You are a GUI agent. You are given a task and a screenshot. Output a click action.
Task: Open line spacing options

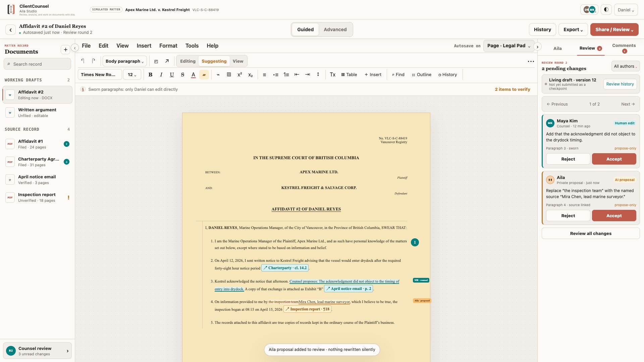click(318, 75)
